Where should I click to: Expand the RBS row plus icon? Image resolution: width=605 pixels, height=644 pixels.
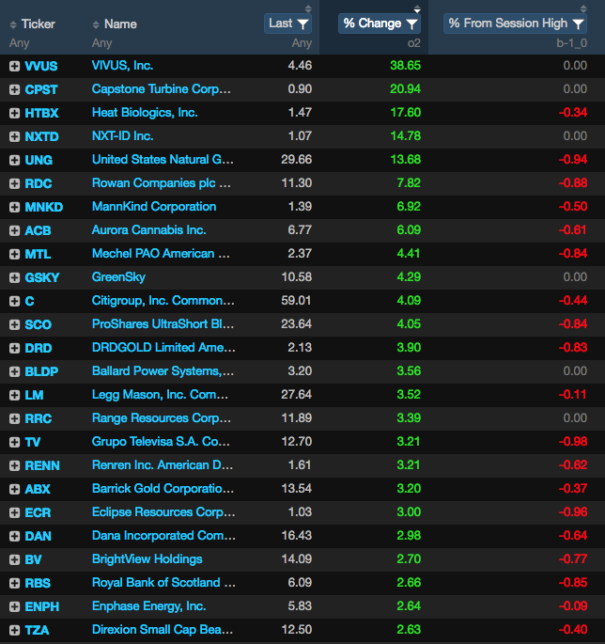[x=14, y=583]
